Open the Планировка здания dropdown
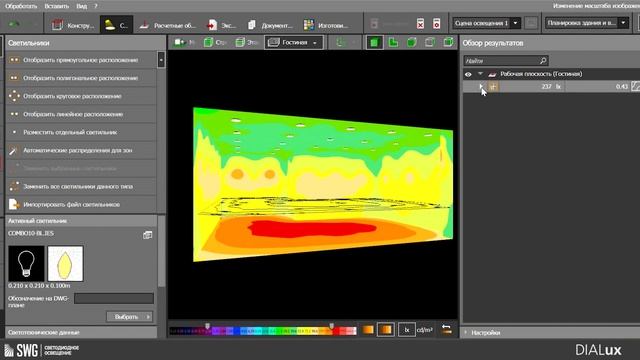The image size is (640, 360). pyautogui.click(x=586, y=23)
